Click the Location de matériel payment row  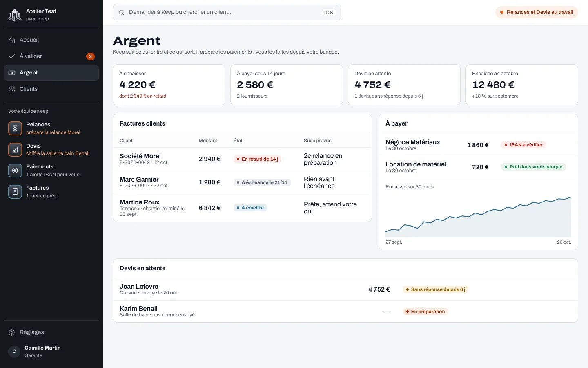click(478, 167)
